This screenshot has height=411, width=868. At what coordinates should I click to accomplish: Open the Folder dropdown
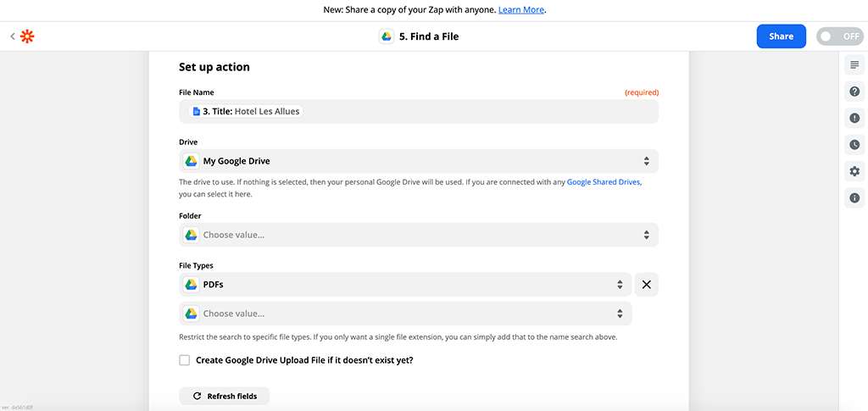pyautogui.click(x=418, y=235)
